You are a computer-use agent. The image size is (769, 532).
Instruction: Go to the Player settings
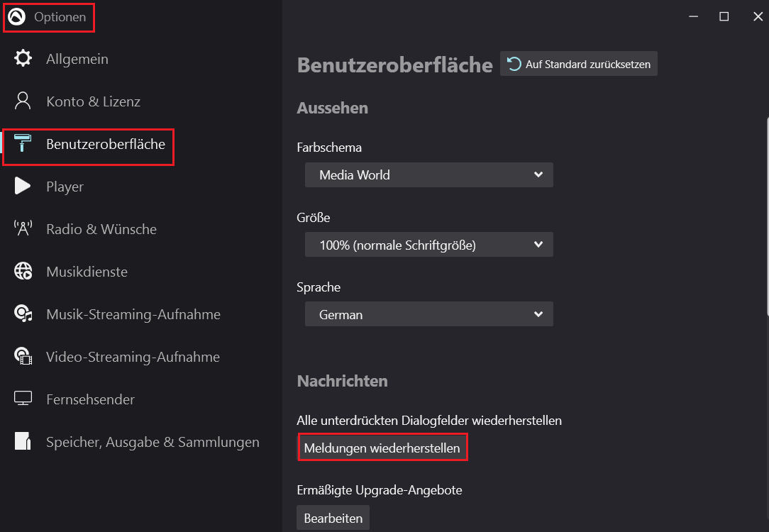click(x=141, y=187)
